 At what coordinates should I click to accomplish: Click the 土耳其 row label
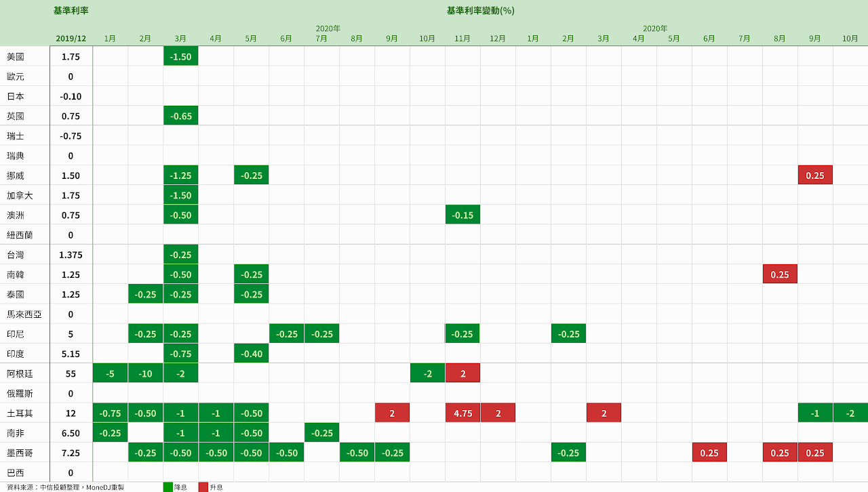pos(20,413)
